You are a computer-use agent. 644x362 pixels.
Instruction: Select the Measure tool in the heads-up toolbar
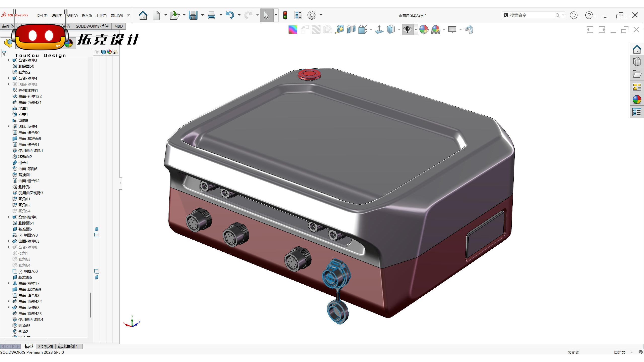(x=340, y=29)
